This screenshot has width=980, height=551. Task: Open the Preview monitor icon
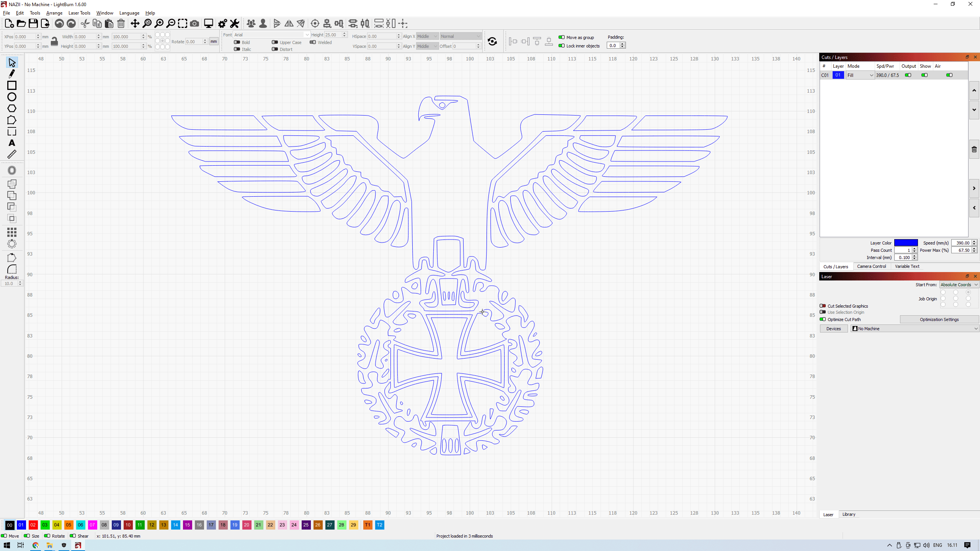[209, 24]
